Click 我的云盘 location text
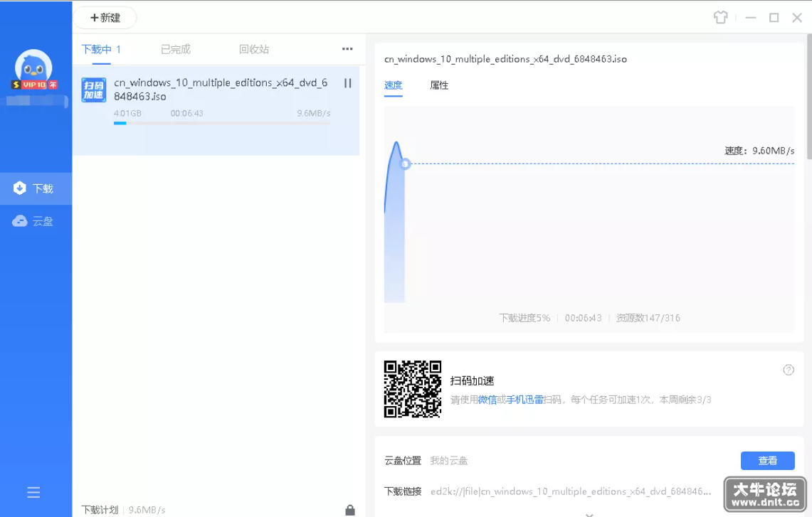The height and width of the screenshot is (517, 812). (449, 461)
